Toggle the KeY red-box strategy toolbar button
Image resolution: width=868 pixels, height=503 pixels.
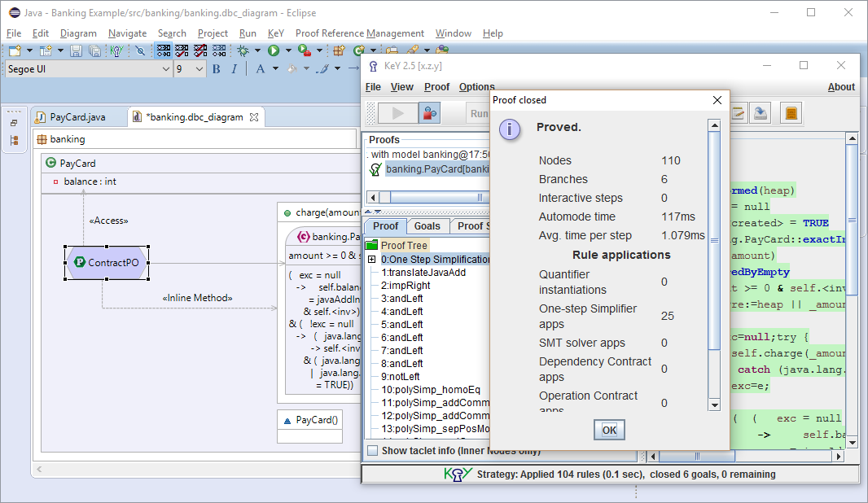[x=430, y=113]
